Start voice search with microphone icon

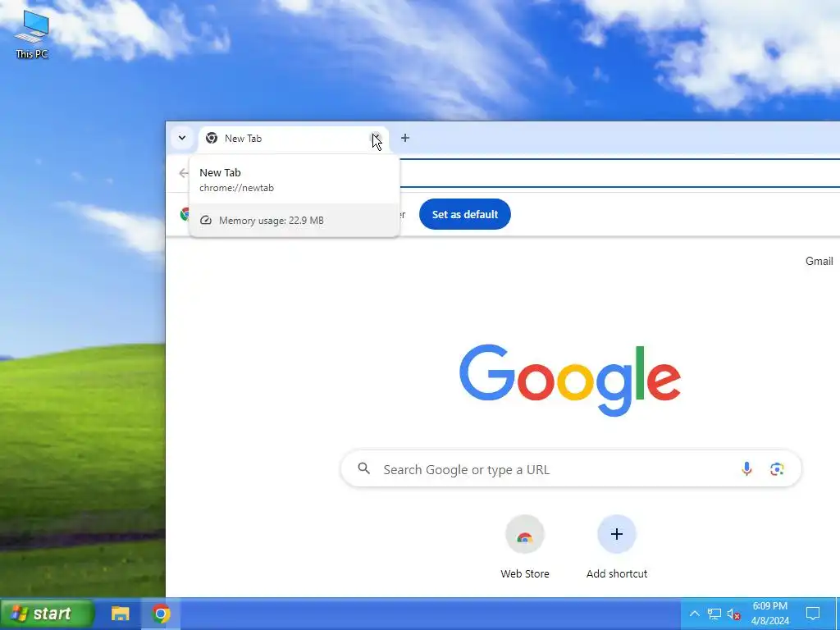pyautogui.click(x=746, y=468)
